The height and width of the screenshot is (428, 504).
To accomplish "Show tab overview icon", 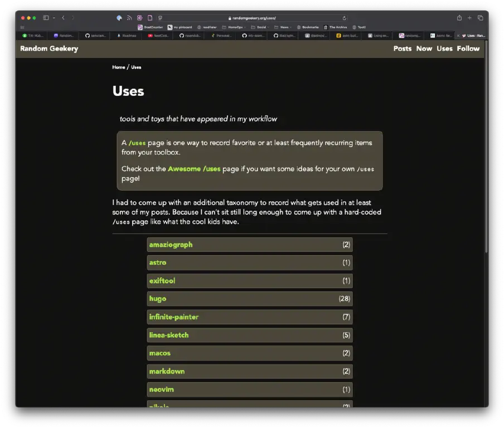I will click(x=480, y=18).
